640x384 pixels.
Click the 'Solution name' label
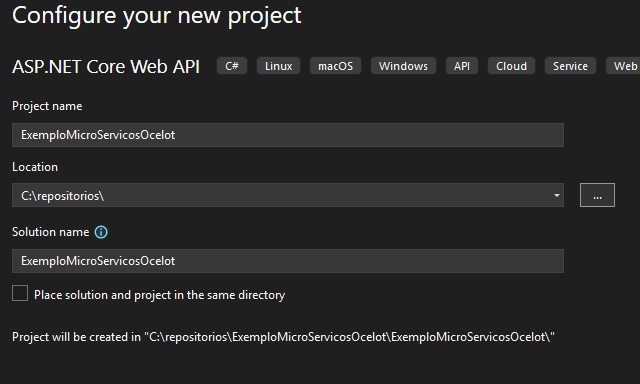[x=51, y=232]
